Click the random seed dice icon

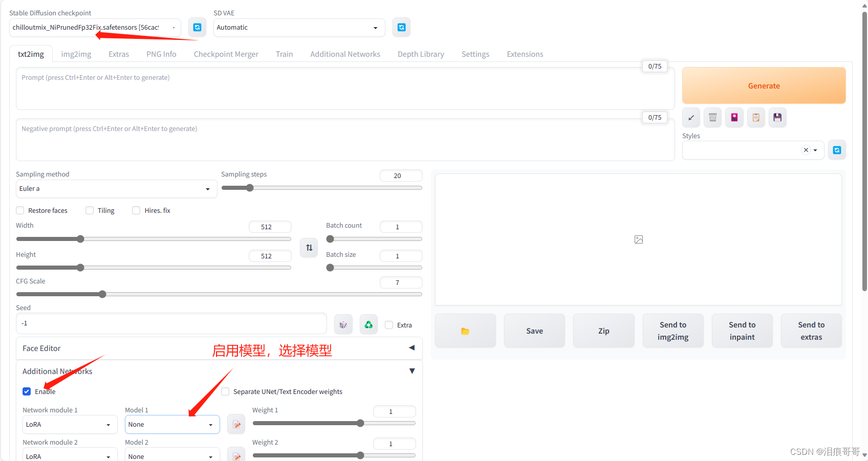pos(343,324)
